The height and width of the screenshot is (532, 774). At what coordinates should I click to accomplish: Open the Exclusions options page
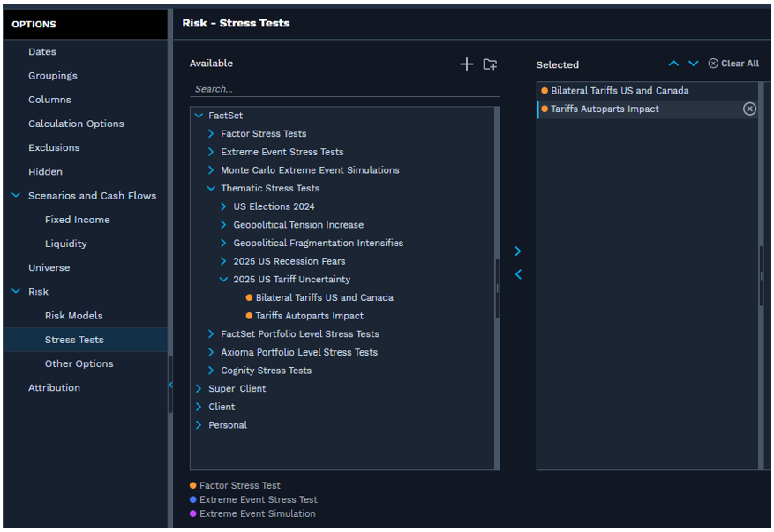click(54, 148)
